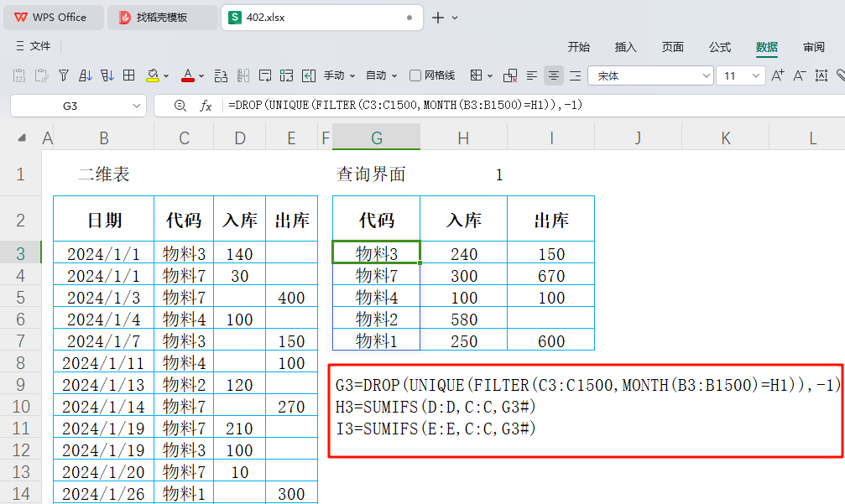Open fill color dropdown arrow
The height and width of the screenshot is (504, 845).
tap(166, 76)
